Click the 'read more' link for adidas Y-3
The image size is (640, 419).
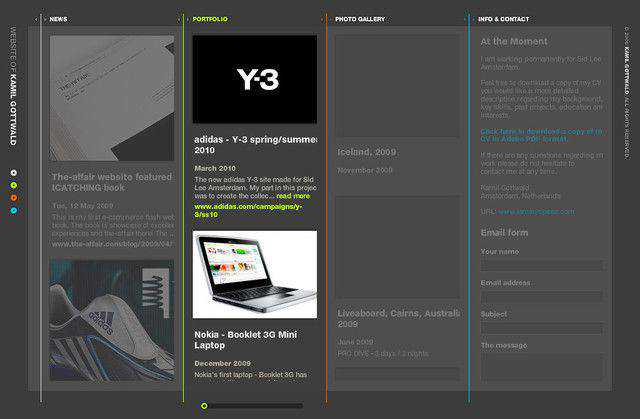pyautogui.click(x=293, y=196)
